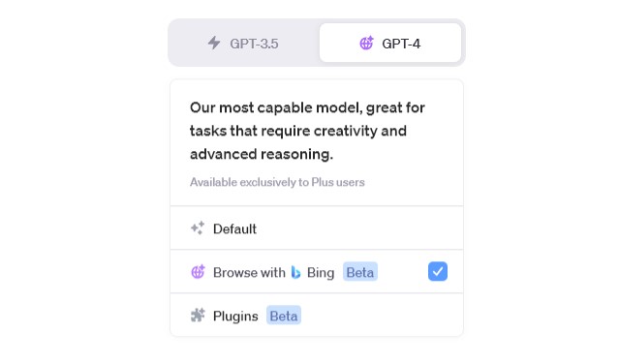Click the purple globe icon before Browse with
This screenshot has width=619, height=364.
pos(198,272)
